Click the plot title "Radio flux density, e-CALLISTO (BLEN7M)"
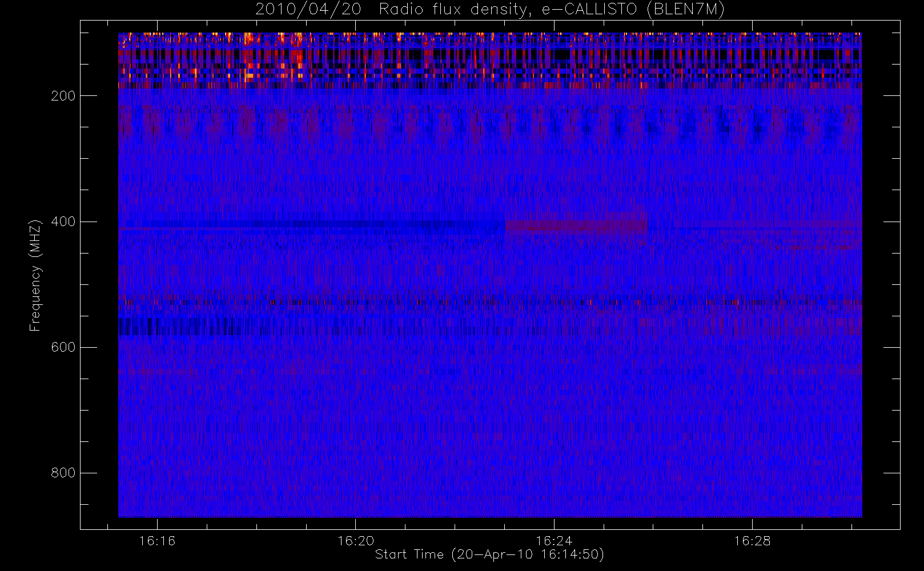Viewport: 924px width, 571px height. click(x=552, y=10)
